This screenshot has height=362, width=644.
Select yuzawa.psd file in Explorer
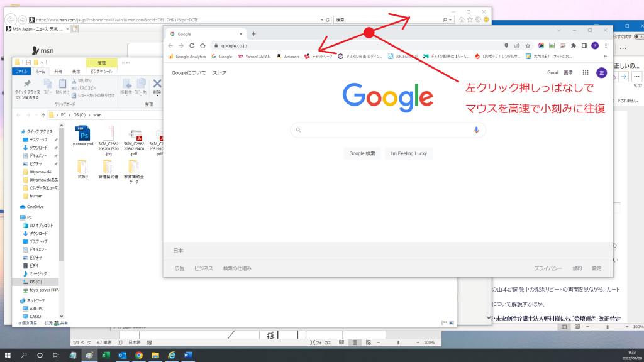[x=83, y=136]
